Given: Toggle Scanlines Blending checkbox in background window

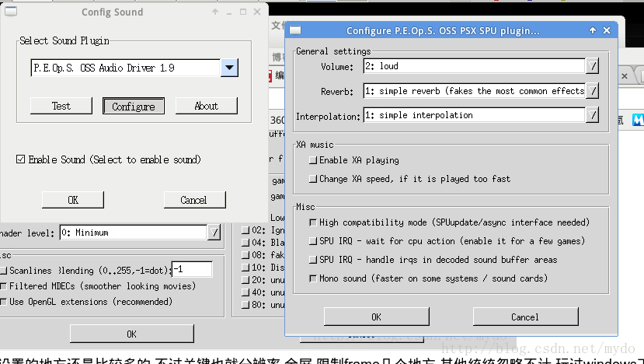Looking at the screenshot, I should coord(3,270).
